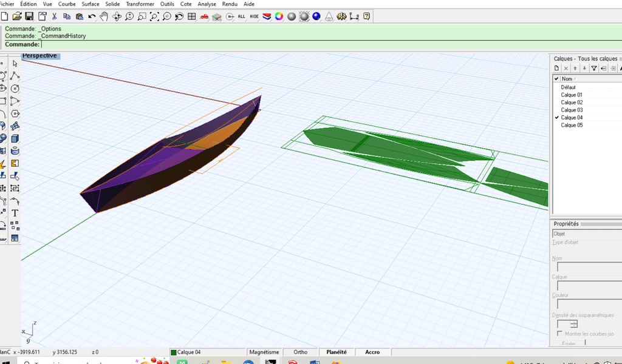This screenshot has width=622, height=364.
Task: Open a file using the folder icon
Action: (16, 16)
